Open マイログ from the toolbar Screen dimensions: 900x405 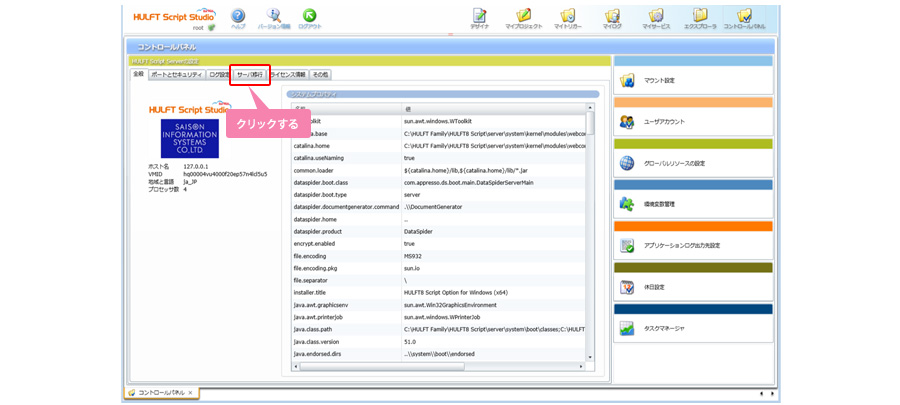click(611, 17)
